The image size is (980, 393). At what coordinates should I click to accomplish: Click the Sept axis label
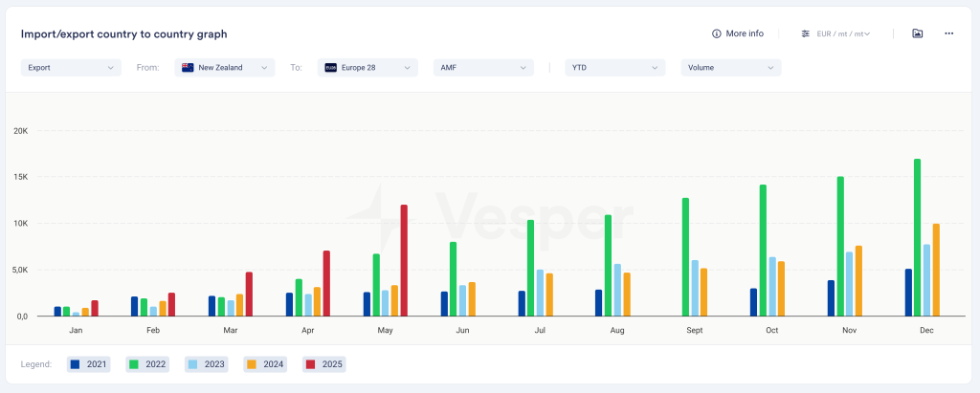[x=695, y=331]
